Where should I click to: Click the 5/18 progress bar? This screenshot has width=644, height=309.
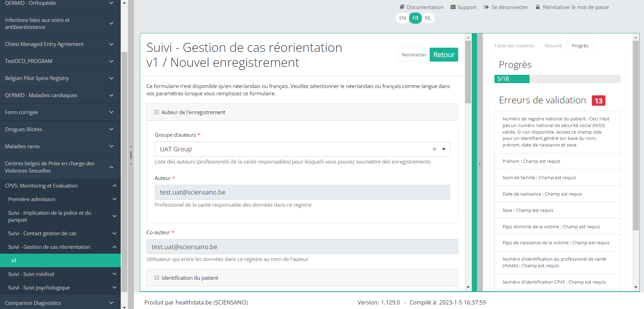(557, 79)
